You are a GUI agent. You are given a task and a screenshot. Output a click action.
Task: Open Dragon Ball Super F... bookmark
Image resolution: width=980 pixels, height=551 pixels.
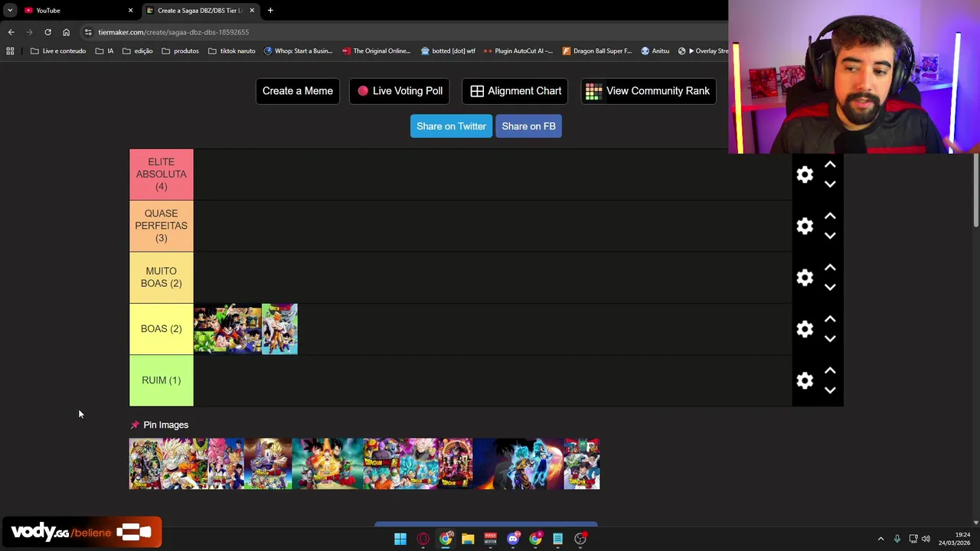point(597,51)
